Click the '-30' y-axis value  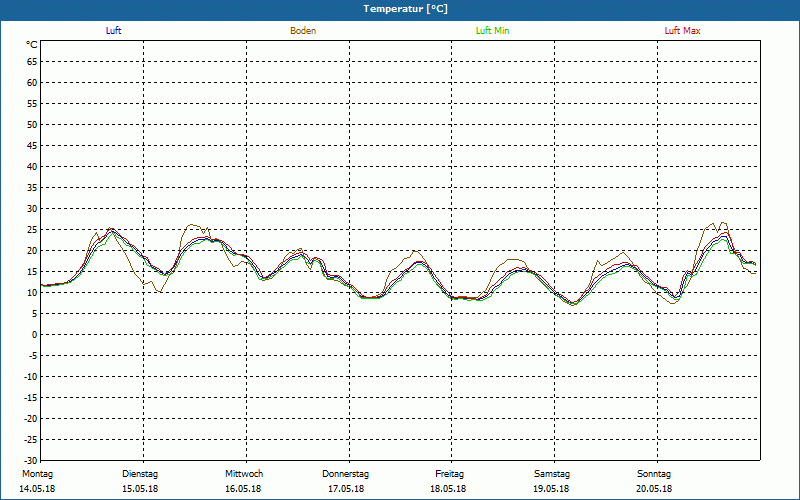(x=30, y=461)
